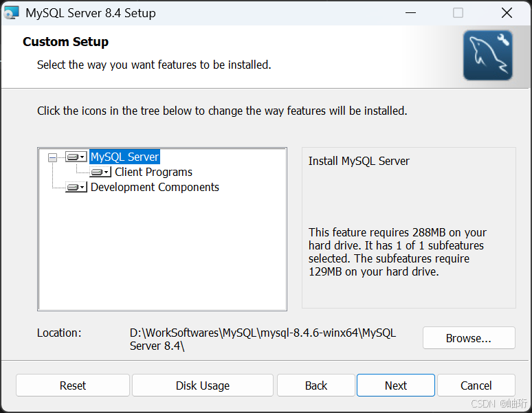Select the Development Components tree item
Image resolution: width=532 pixels, height=413 pixels.
[155, 187]
